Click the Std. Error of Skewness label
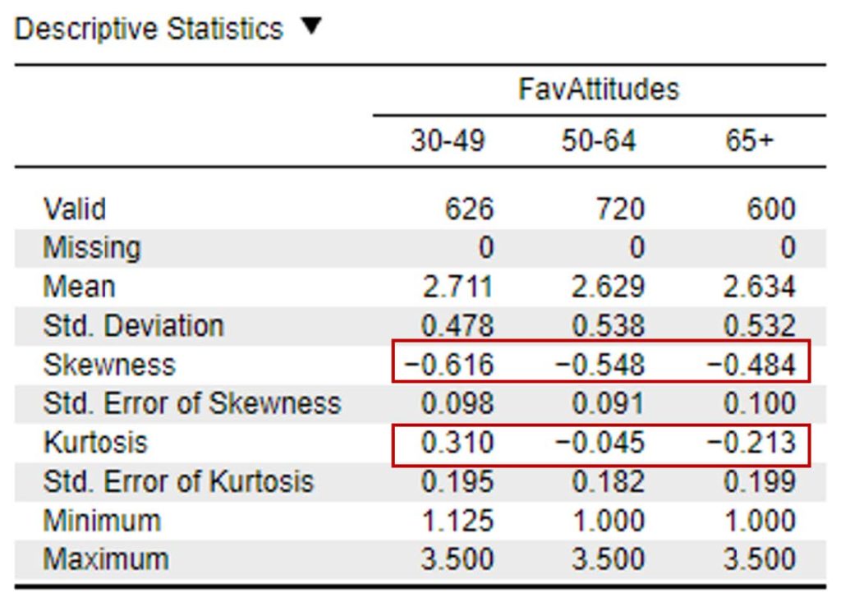Viewport: 841px width, 616px height. (191, 403)
